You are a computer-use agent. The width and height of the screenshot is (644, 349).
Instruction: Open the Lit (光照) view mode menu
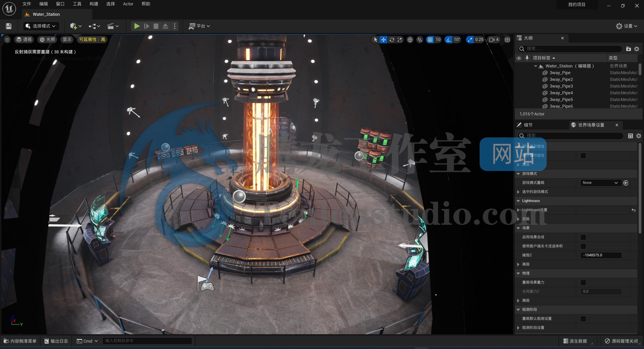[x=47, y=40]
